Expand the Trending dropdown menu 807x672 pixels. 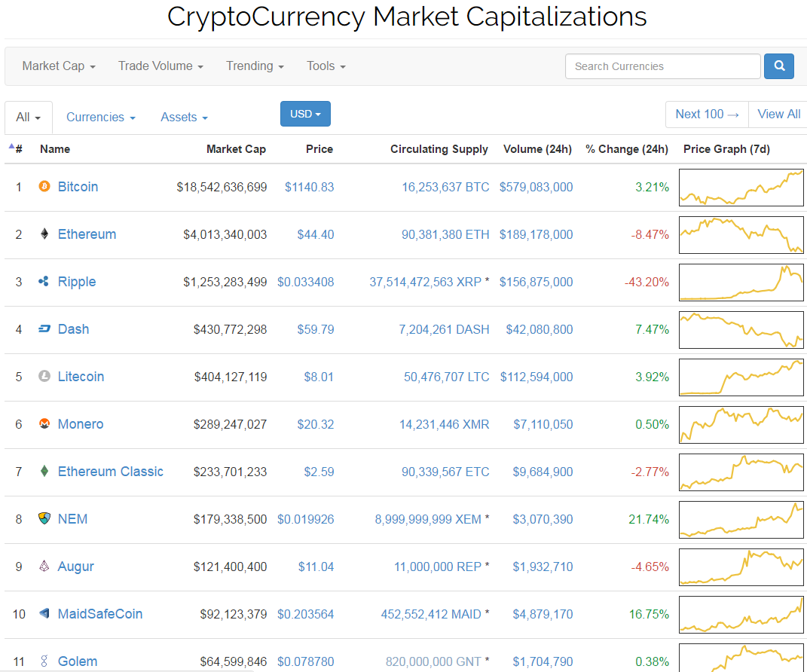click(255, 66)
